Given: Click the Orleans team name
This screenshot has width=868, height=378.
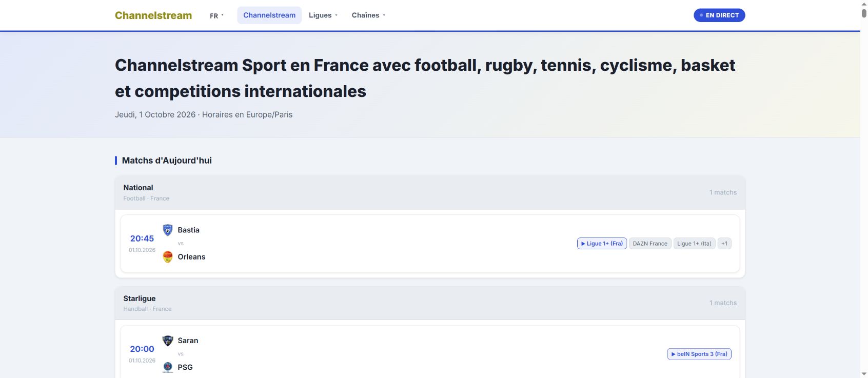Looking at the screenshot, I should click(191, 257).
